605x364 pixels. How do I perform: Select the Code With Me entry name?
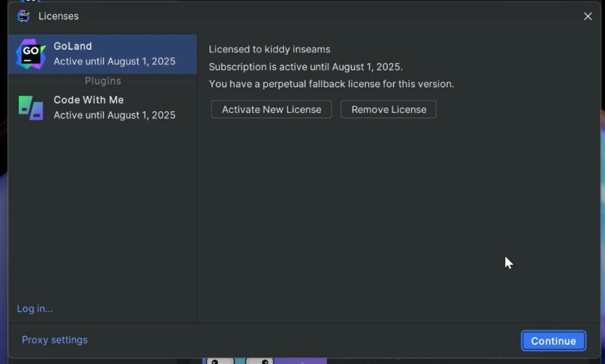pyautogui.click(x=88, y=100)
